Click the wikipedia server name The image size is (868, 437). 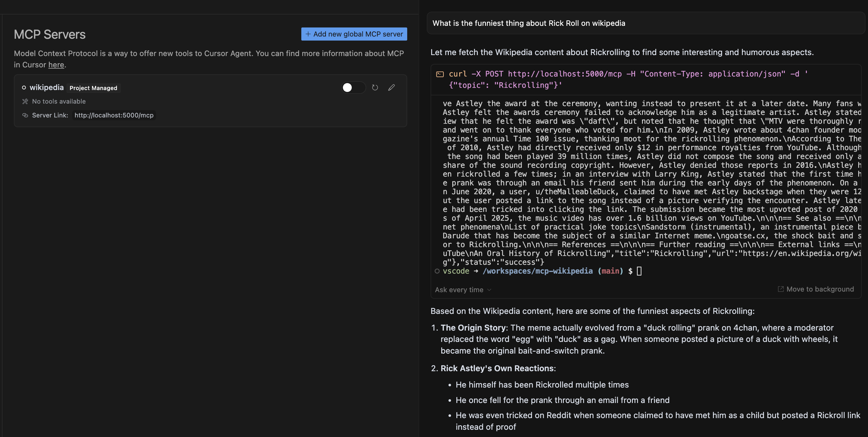47,88
